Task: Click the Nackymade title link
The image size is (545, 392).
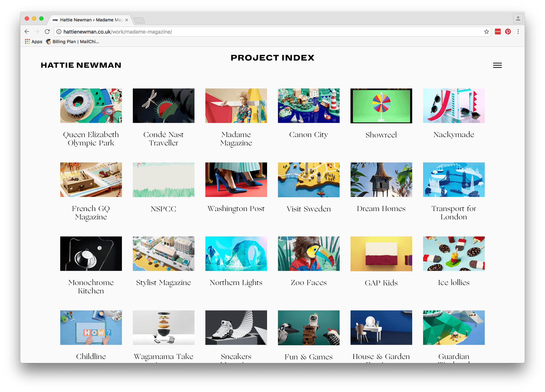Action: [454, 135]
